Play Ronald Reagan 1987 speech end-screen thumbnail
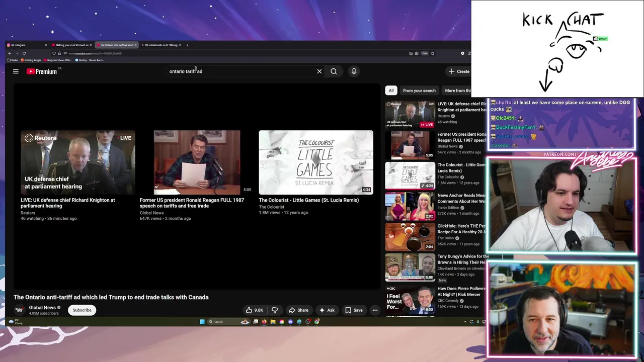644x362 pixels. pos(197,162)
